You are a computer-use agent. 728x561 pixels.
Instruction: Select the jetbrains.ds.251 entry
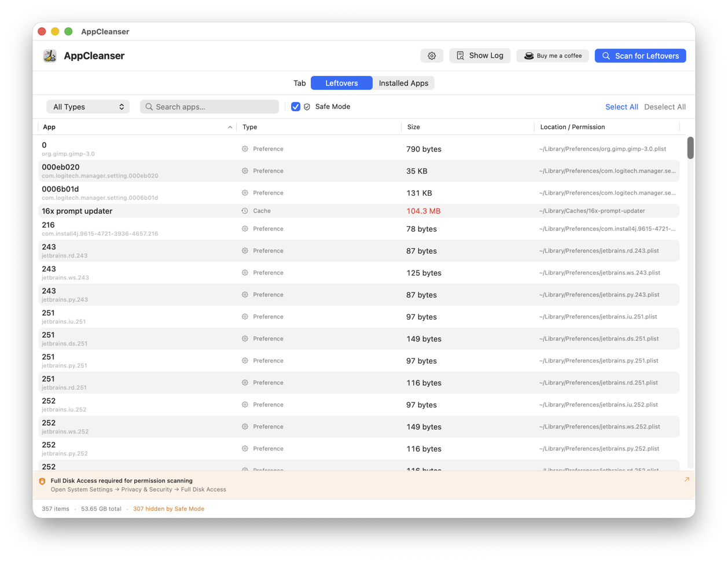pos(359,339)
